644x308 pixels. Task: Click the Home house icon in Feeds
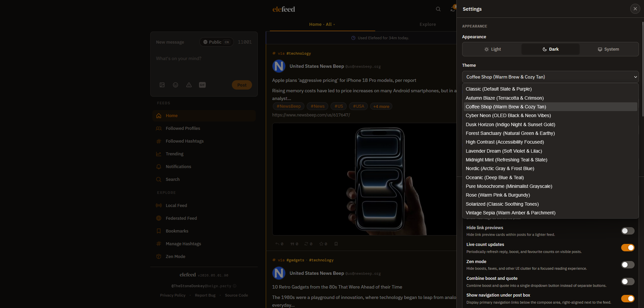[159, 116]
